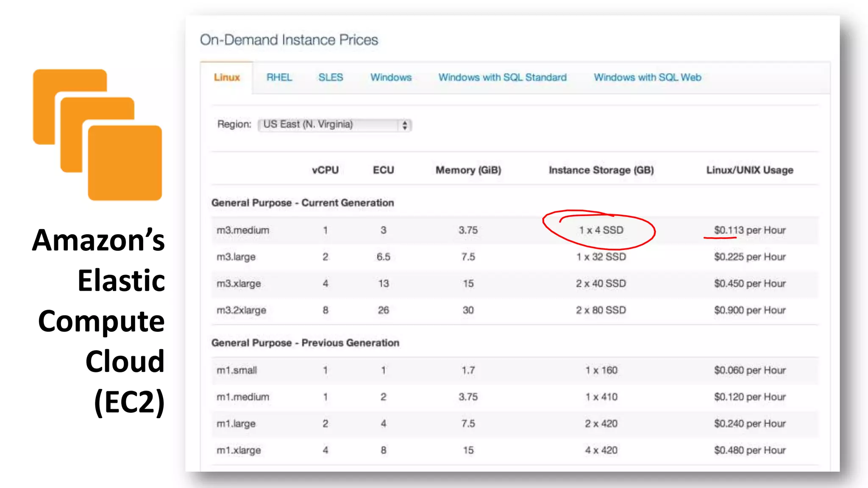The image size is (868, 488).
Task: Open Windows with SQL Web tab
Action: pyautogui.click(x=647, y=78)
